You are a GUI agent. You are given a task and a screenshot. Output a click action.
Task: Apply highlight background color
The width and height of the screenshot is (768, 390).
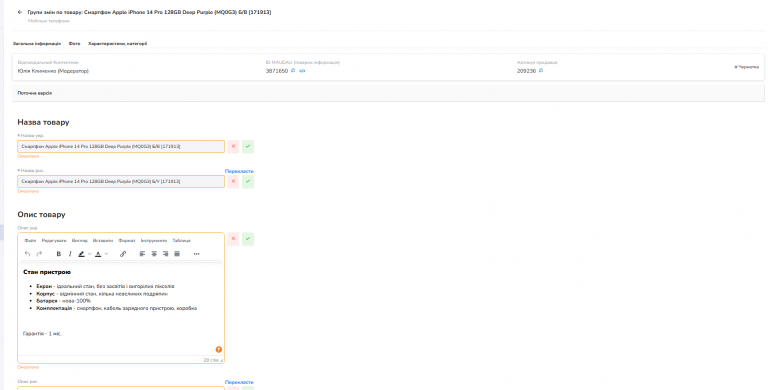(81, 254)
